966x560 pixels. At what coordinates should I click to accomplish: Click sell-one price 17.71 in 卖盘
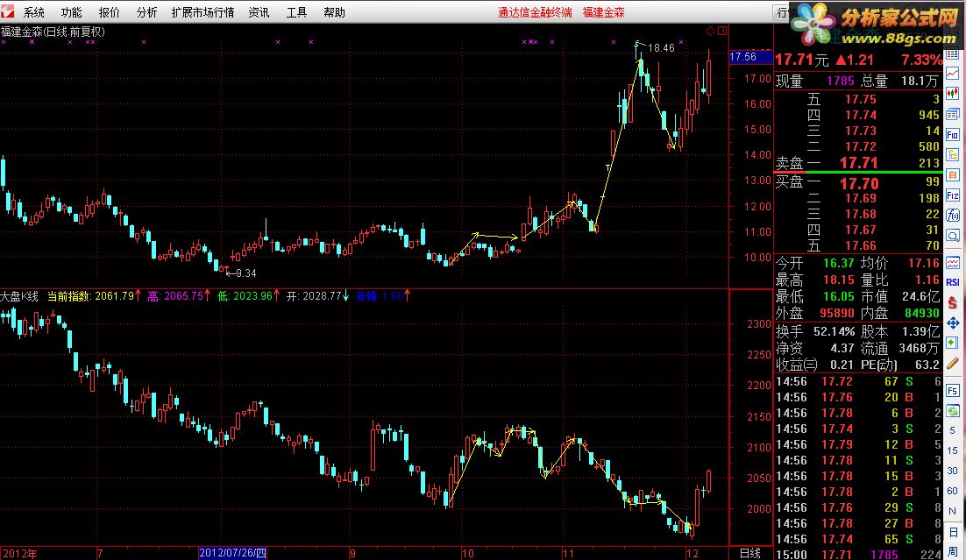(x=858, y=163)
